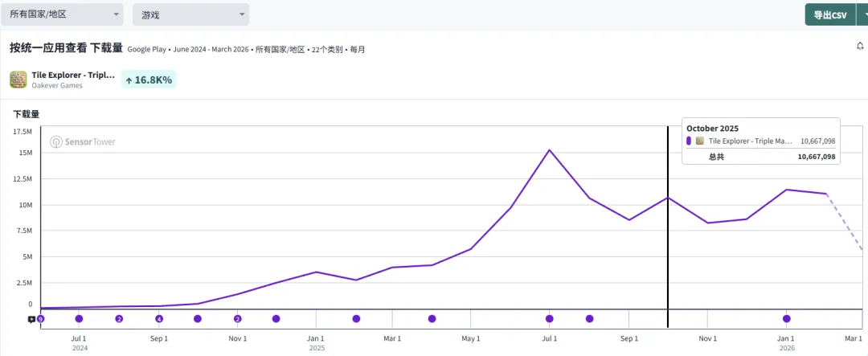Click the purple series swatch in the tooltip
This screenshot has width=868, height=356.
689,141
